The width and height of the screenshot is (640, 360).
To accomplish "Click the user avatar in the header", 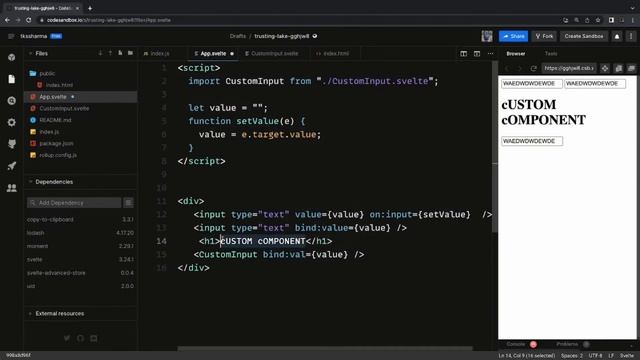I will point(487,36).
